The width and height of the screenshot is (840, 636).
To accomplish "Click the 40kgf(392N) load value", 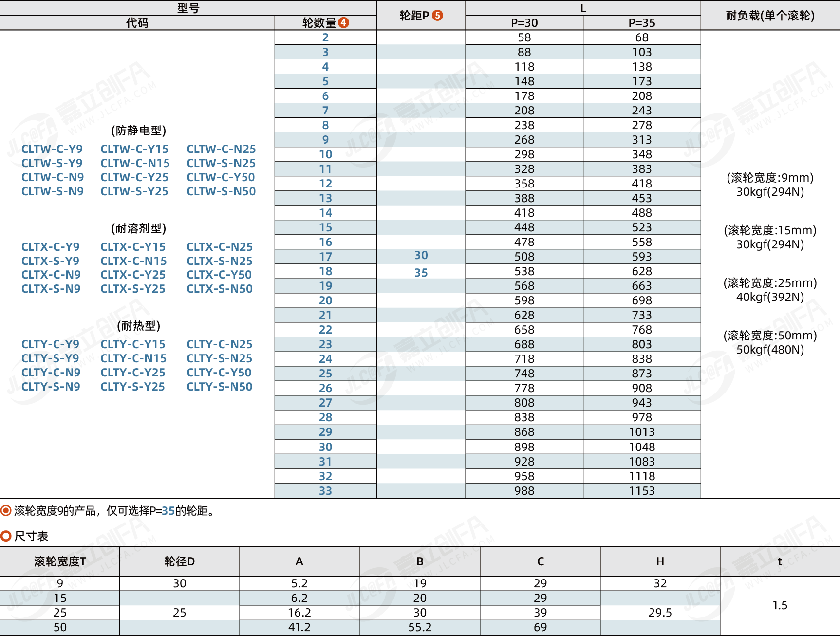I will [770, 297].
